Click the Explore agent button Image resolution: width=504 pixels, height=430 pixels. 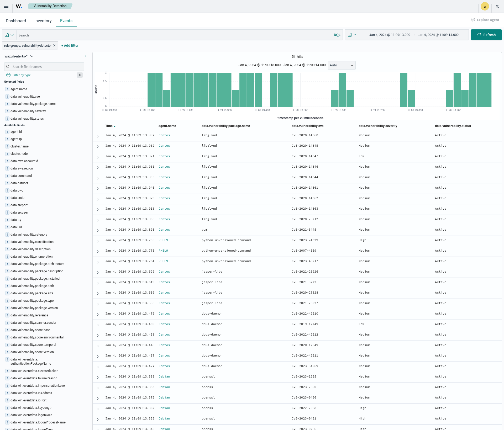pyautogui.click(x=485, y=20)
